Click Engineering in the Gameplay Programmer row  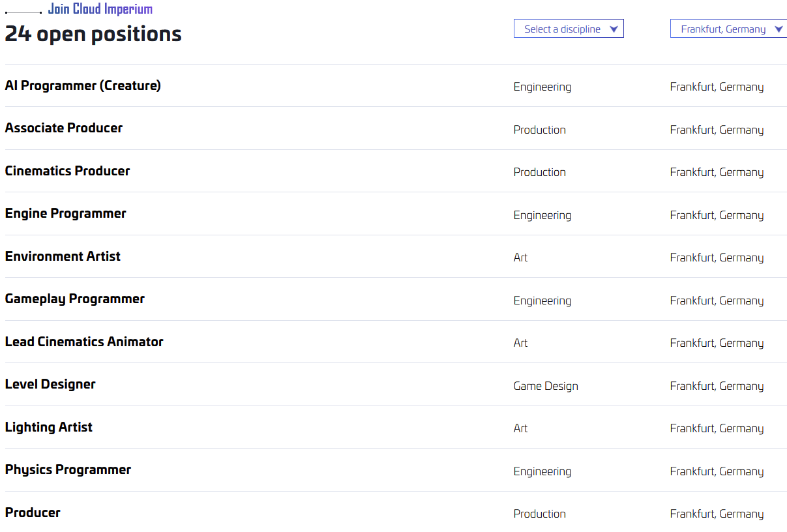[x=542, y=301]
